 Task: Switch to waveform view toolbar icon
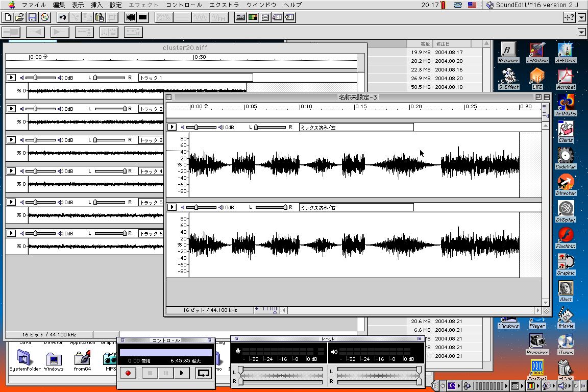pos(131,17)
